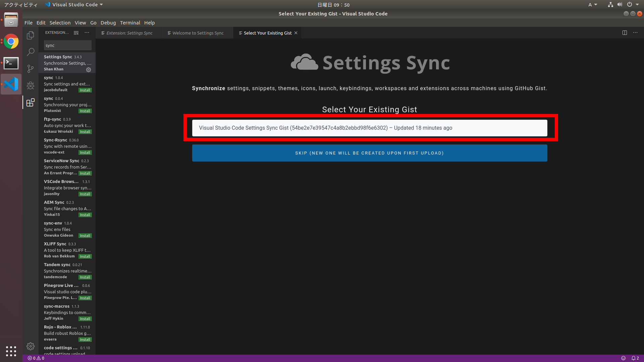
Task: Open the Explorer view in the activity bar
Action: coord(31,35)
